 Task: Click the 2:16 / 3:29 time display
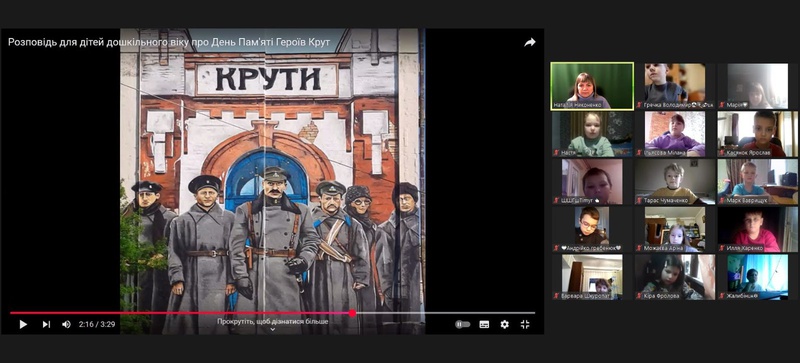pyautogui.click(x=96, y=324)
